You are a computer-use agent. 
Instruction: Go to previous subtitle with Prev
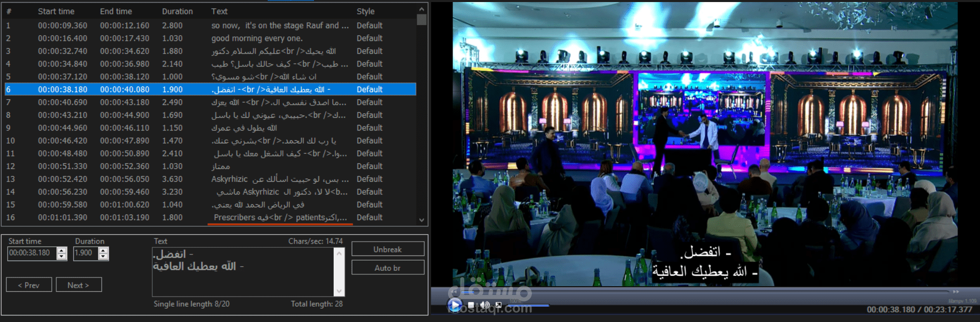29,285
